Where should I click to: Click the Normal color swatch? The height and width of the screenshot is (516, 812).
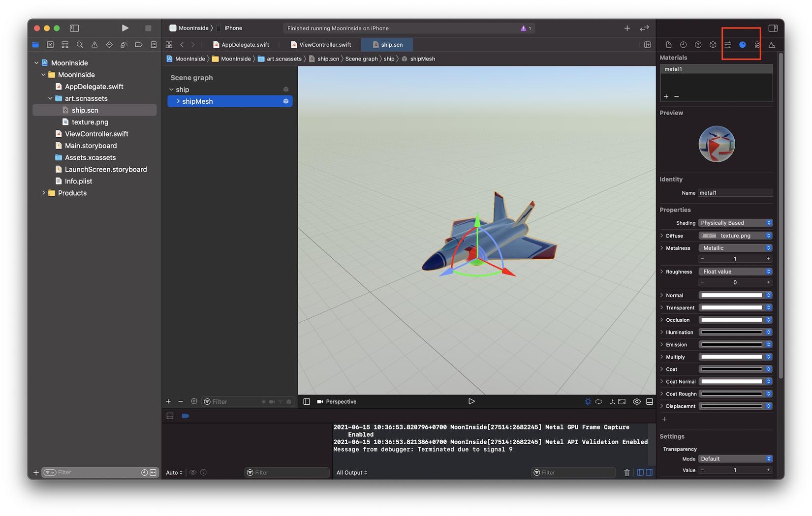pos(731,295)
